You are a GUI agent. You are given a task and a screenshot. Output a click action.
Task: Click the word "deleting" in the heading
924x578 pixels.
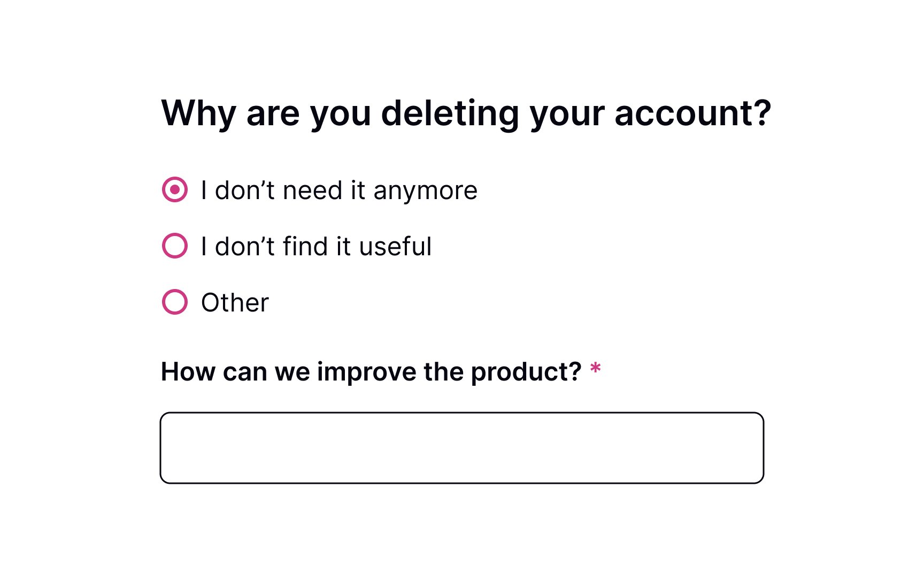coord(450,113)
